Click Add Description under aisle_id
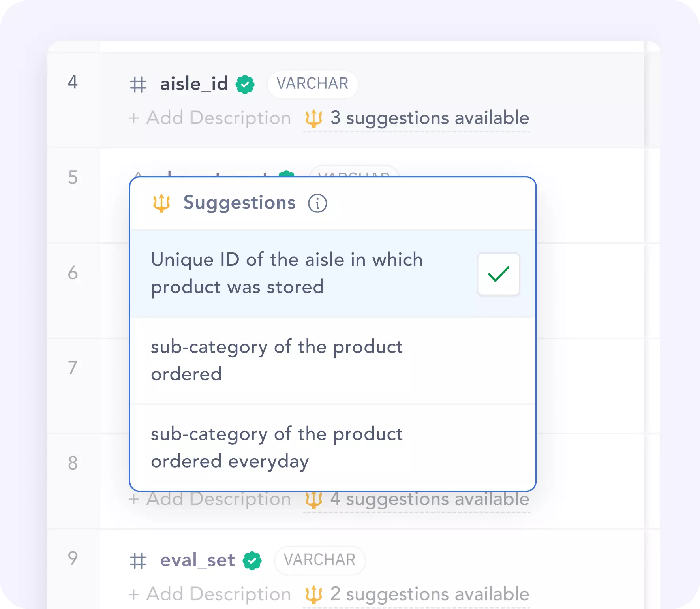The height and width of the screenshot is (609, 700). [x=210, y=118]
